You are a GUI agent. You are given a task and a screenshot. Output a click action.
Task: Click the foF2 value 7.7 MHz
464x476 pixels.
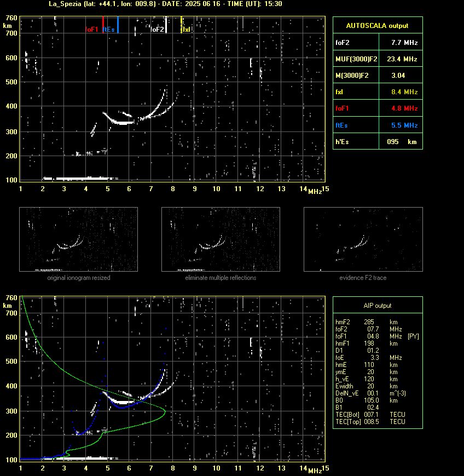[404, 43]
